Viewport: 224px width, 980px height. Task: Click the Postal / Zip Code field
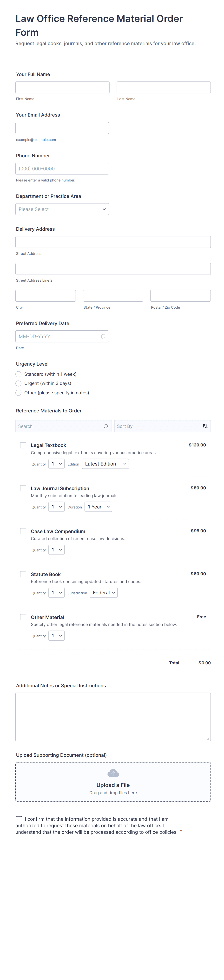click(x=180, y=296)
